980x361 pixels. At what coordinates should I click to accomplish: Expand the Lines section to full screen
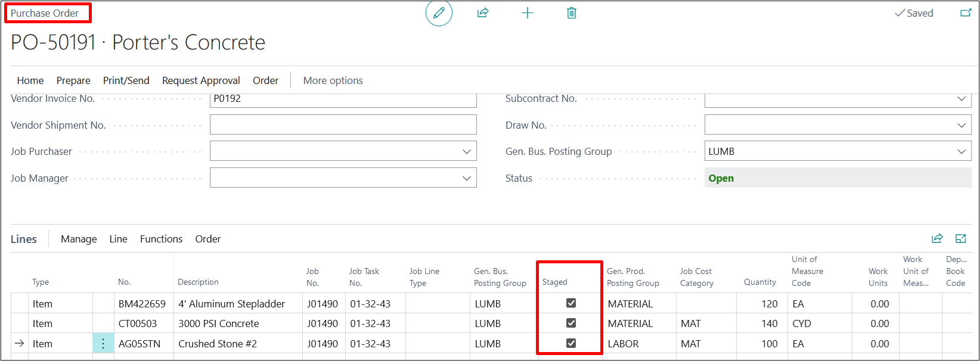(x=960, y=239)
